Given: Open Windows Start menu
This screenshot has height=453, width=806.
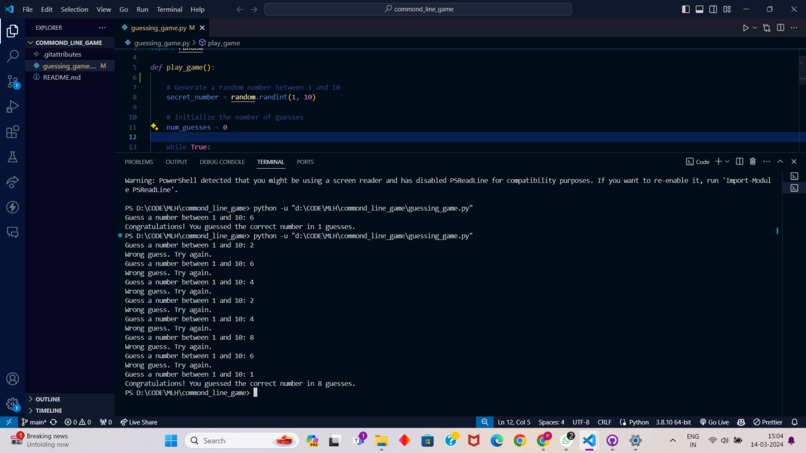Looking at the screenshot, I should point(171,441).
